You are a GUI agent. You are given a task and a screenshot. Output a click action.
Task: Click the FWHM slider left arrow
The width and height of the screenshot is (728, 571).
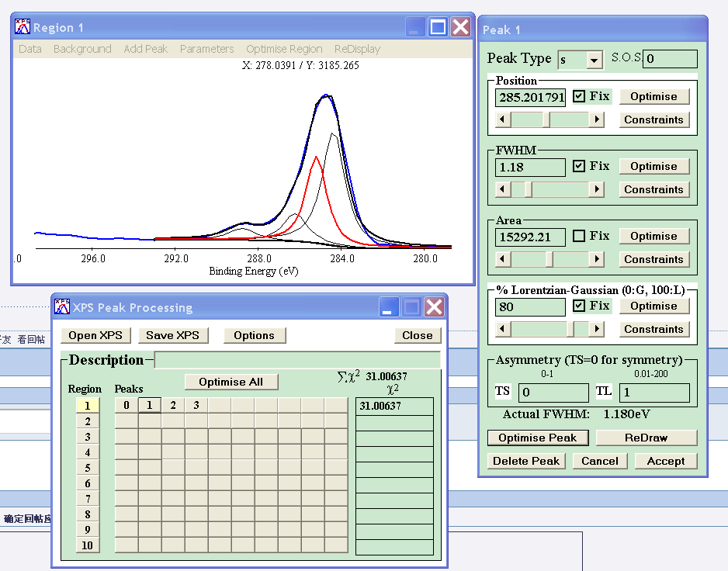[503, 189]
